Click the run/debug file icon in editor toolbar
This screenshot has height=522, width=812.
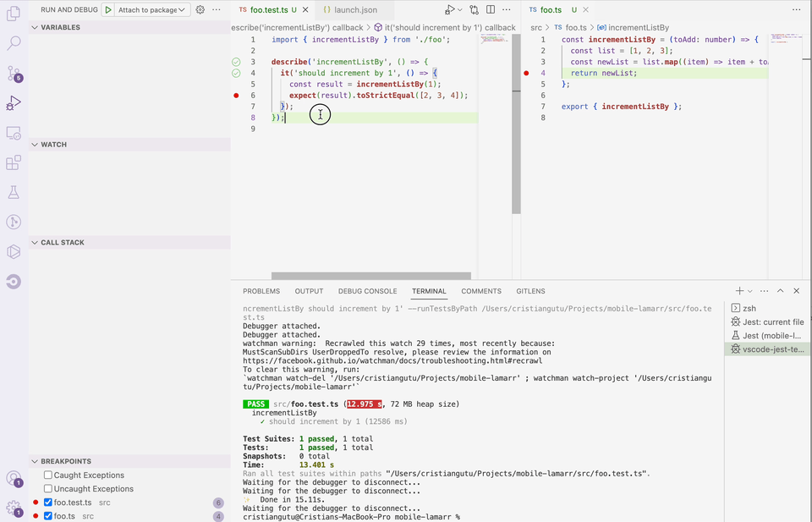pyautogui.click(x=449, y=10)
